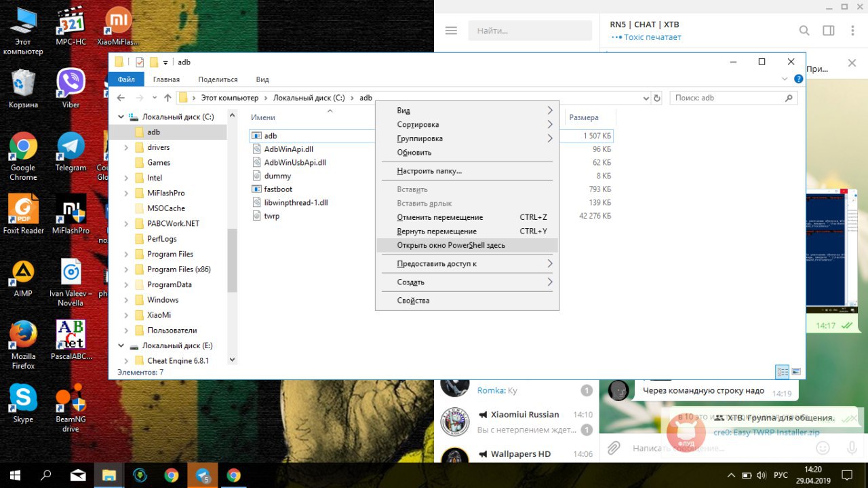This screenshot has width=868, height=488.
Task: Open Файл ribbon tab
Action: coord(126,79)
